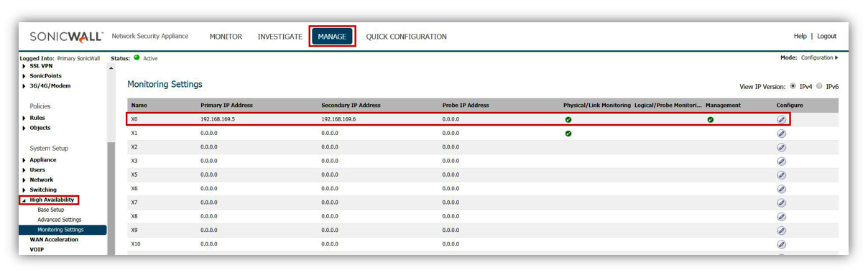
Task: Open Base Setup under High Availability
Action: click(50, 210)
